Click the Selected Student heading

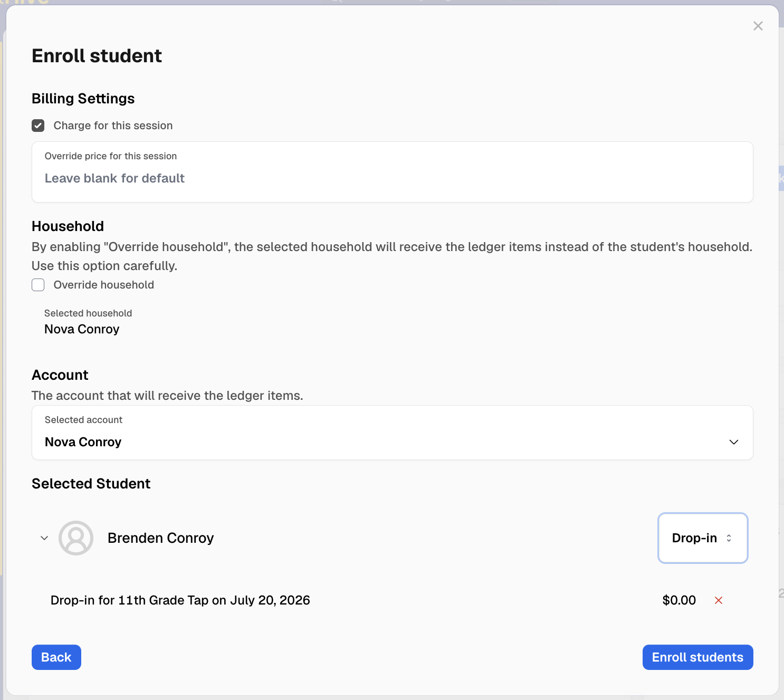click(91, 484)
